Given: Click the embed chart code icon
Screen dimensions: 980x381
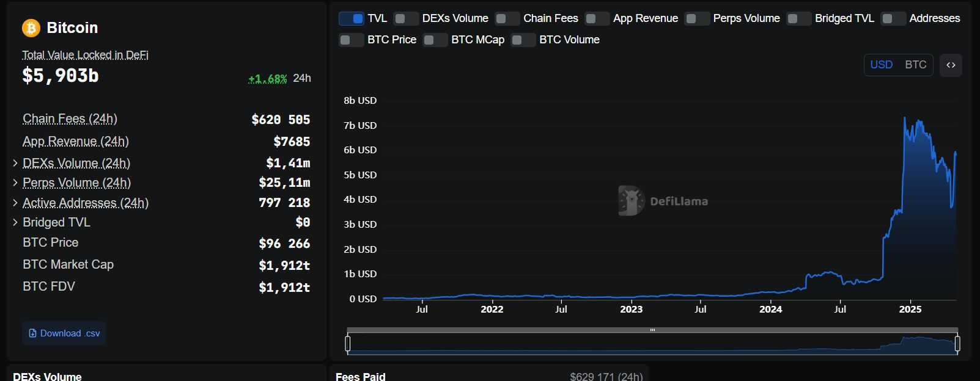Looking at the screenshot, I should click(x=951, y=65).
